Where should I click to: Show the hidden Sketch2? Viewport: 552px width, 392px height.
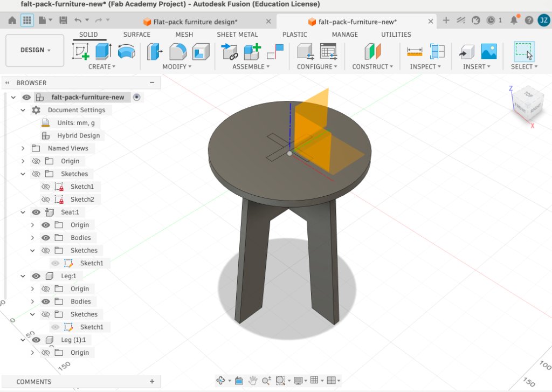point(45,200)
